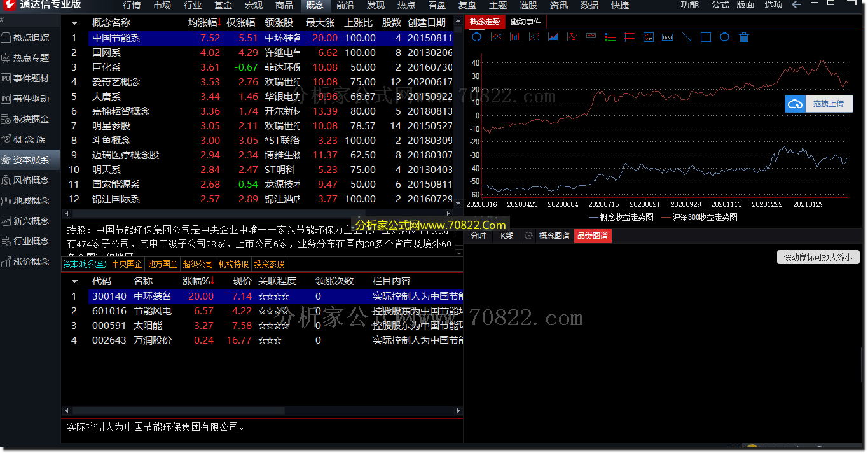Switch to the 品类图谱 tab
868x453 pixels.
click(x=593, y=236)
